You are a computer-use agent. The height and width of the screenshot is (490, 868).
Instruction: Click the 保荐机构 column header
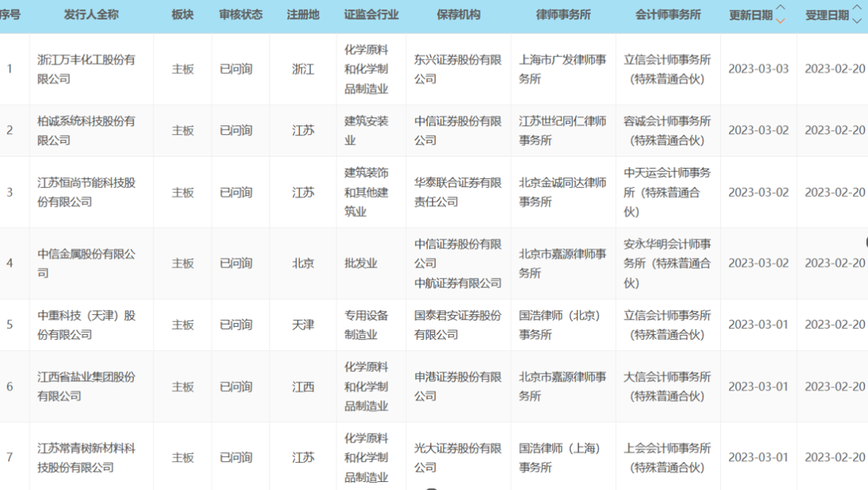(x=458, y=15)
